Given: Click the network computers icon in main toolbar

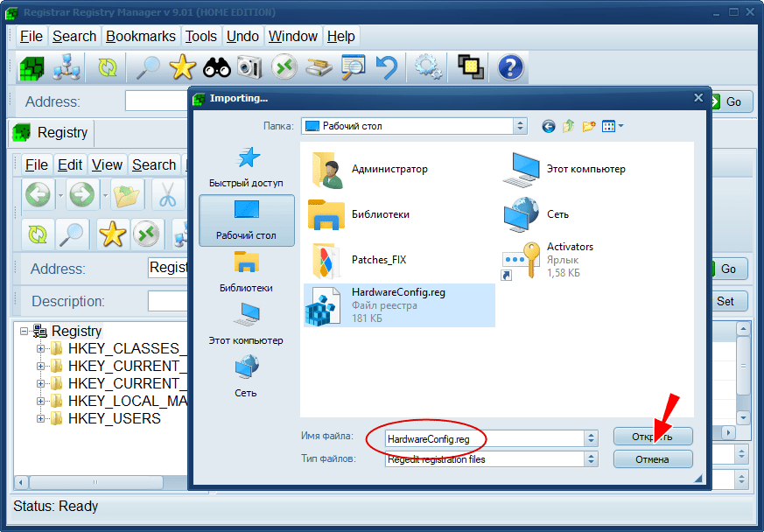Looking at the screenshot, I should (67, 67).
